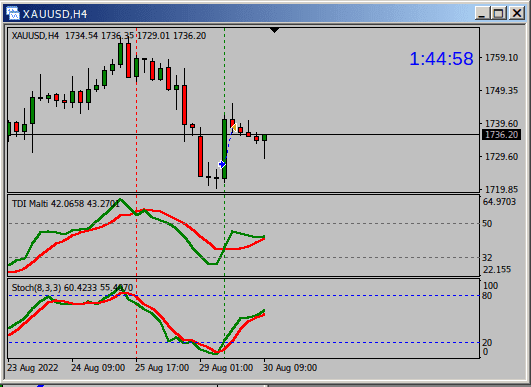
Task: Click the TDI Malti indicator label
Action: [66, 204]
